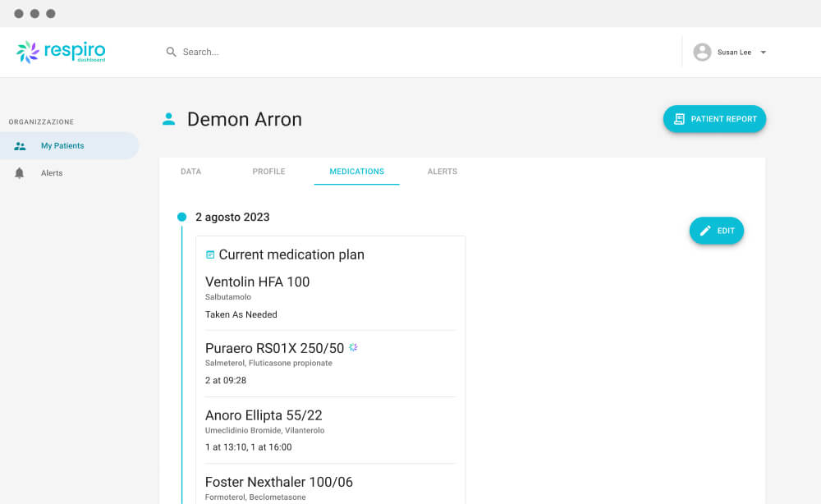Select the Foster Nexthaler 100/06 medication

point(279,482)
